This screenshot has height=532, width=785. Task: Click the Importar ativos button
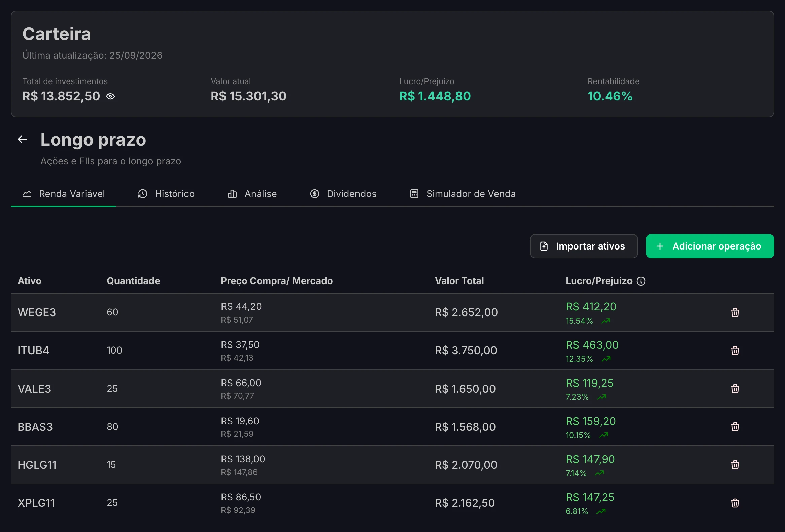(584, 246)
